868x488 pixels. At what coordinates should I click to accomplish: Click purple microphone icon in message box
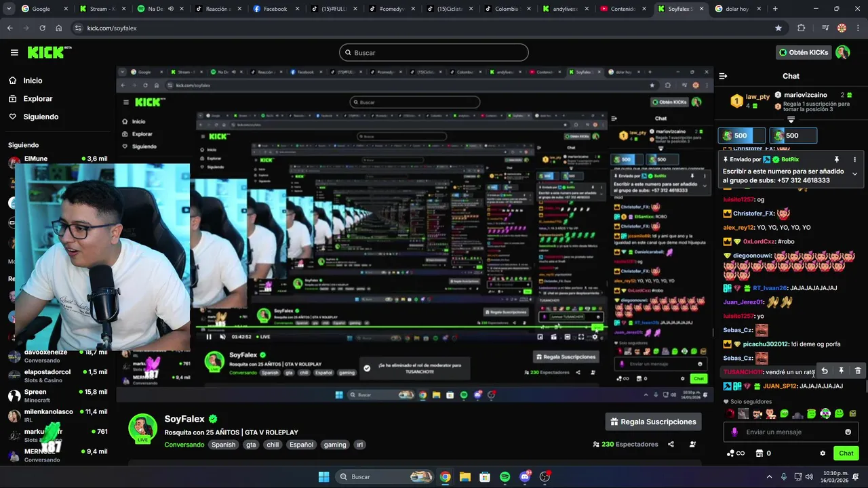pos(734,432)
